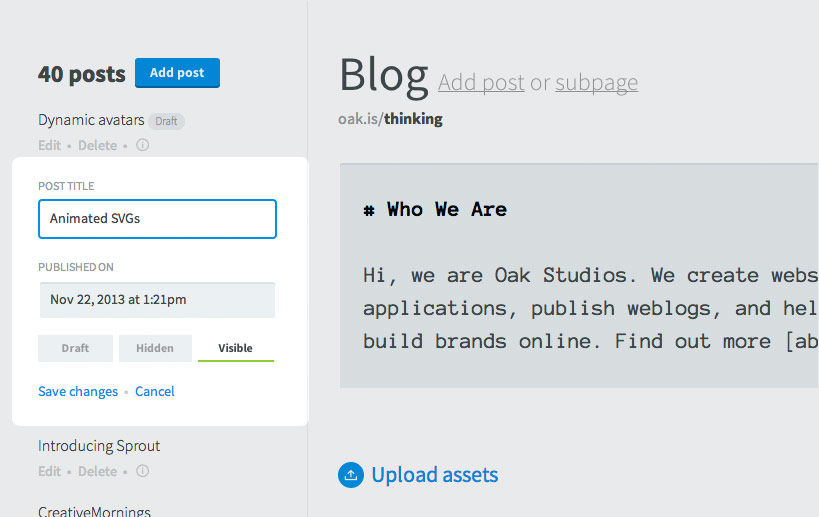Click the subpage link beside Blog heading

coord(596,83)
